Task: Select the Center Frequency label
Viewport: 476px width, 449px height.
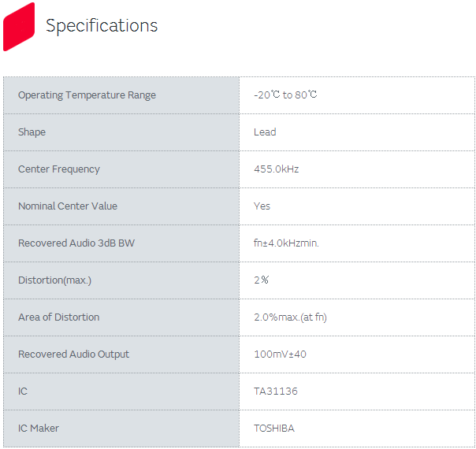Action: [x=59, y=169]
